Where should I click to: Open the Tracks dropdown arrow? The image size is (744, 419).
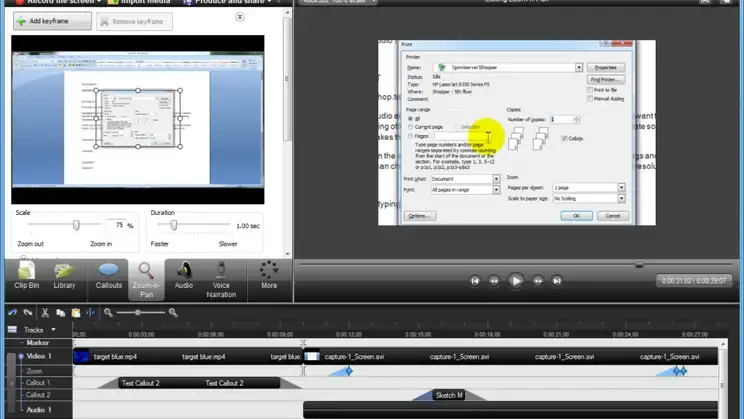click(x=53, y=329)
